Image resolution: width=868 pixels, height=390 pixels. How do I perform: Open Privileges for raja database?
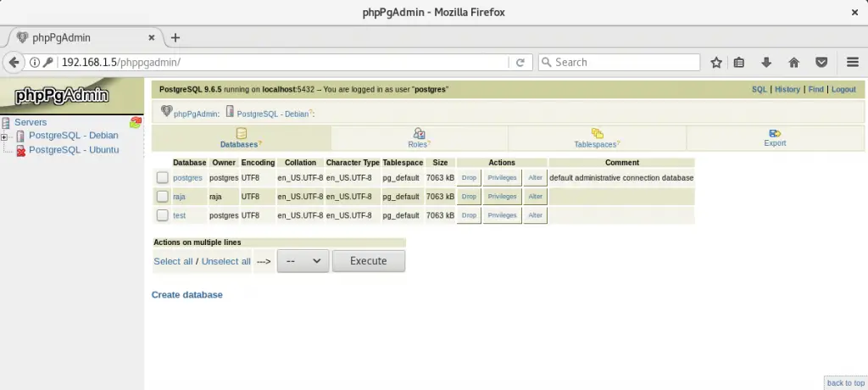[x=502, y=197]
